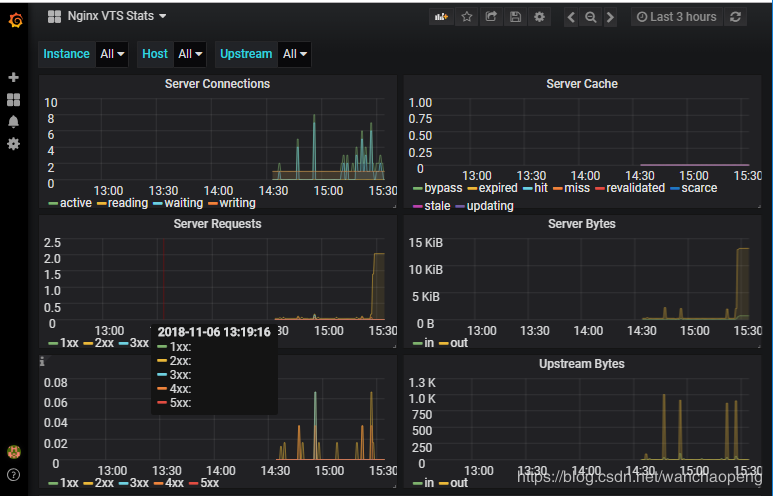Image resolution: width=773 pixels, height=496 pixels.
Task: Open the Last 3 hours time picker
Action: [x=676, y=17]
